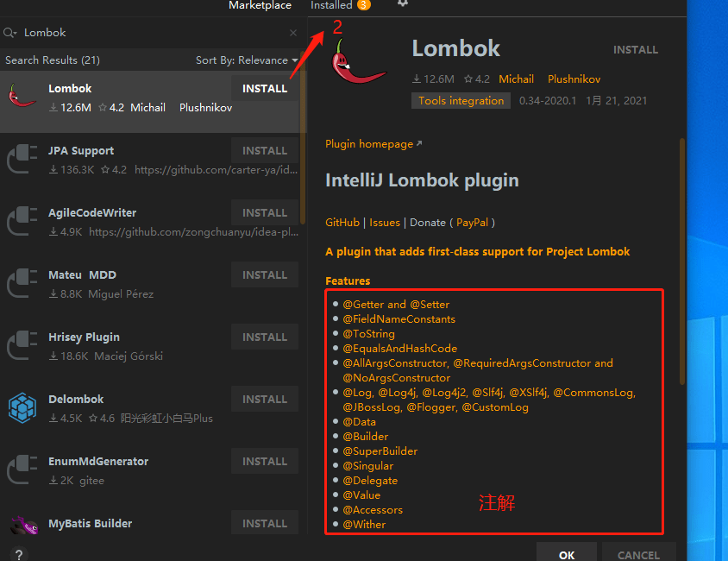The height and width of the screenshot is (561, 728).
Task: Open help via question mark icon
Action: pyautogui.click(x=19, y=554)
